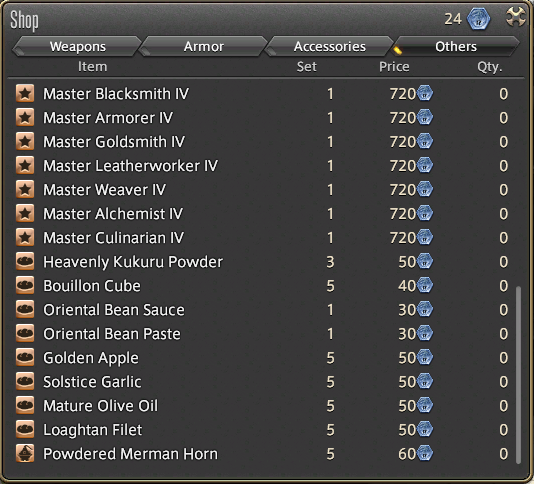
Task: Open the Accessories tab
Action: [x=330, y=46]
